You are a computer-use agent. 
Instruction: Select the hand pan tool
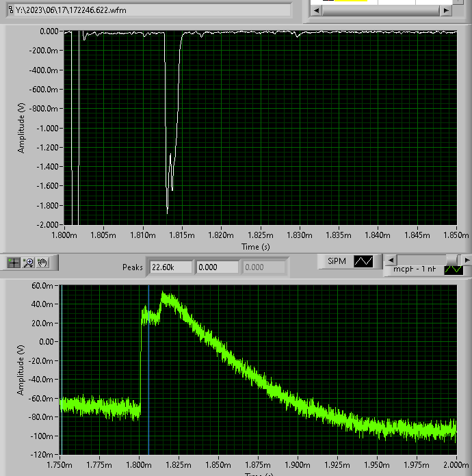43,263
